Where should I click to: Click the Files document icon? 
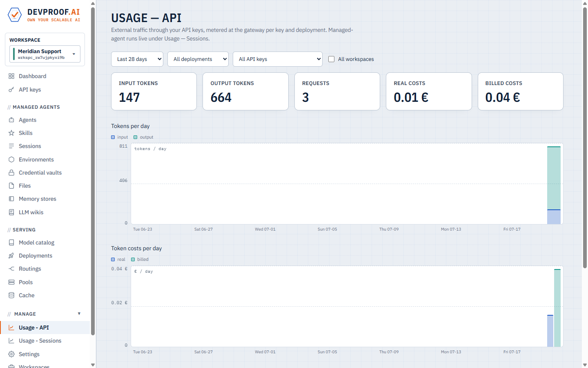(11, 186)
